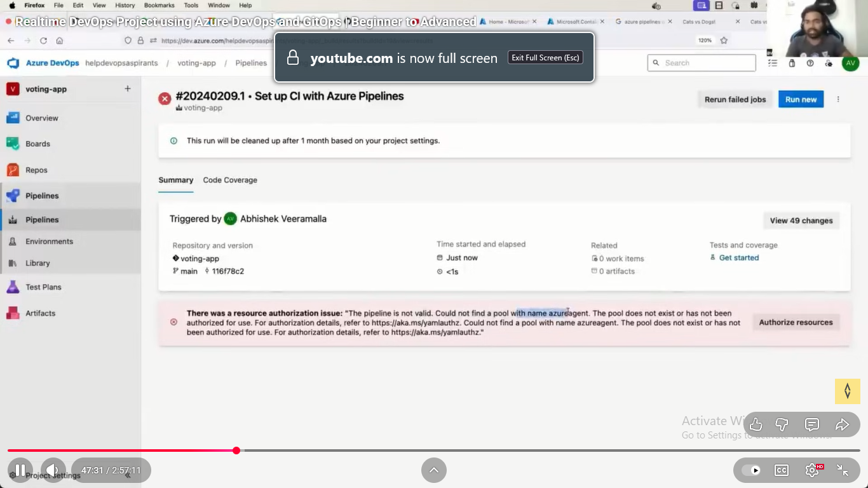Pause the YouTube video

pos(20,470)
